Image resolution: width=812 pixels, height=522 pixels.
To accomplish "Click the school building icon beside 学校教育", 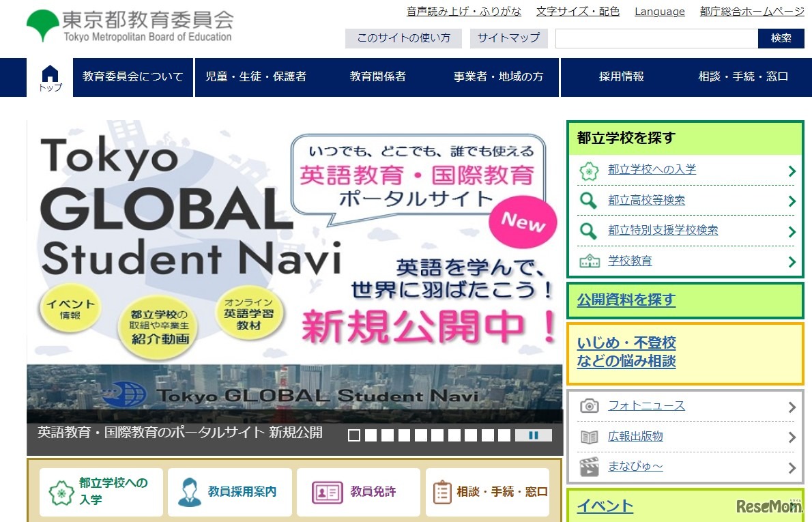I will pos(589,261).
